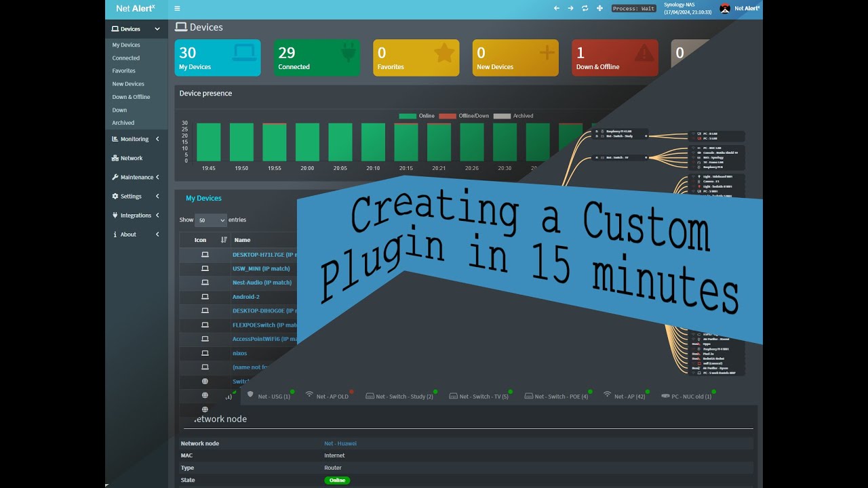868x488 pixels.
Task: Click the refresh icon in header
Action: (x=585, y=8)
